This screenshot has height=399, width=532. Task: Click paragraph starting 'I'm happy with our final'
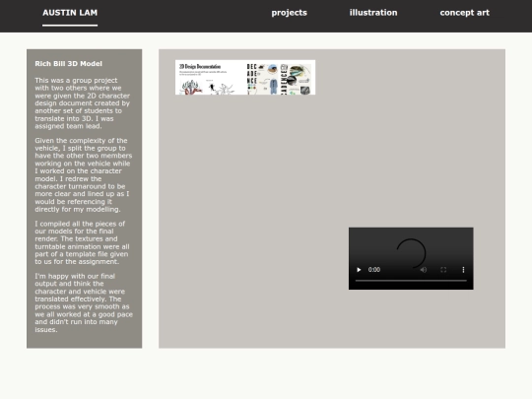click(x=84, y=302)
